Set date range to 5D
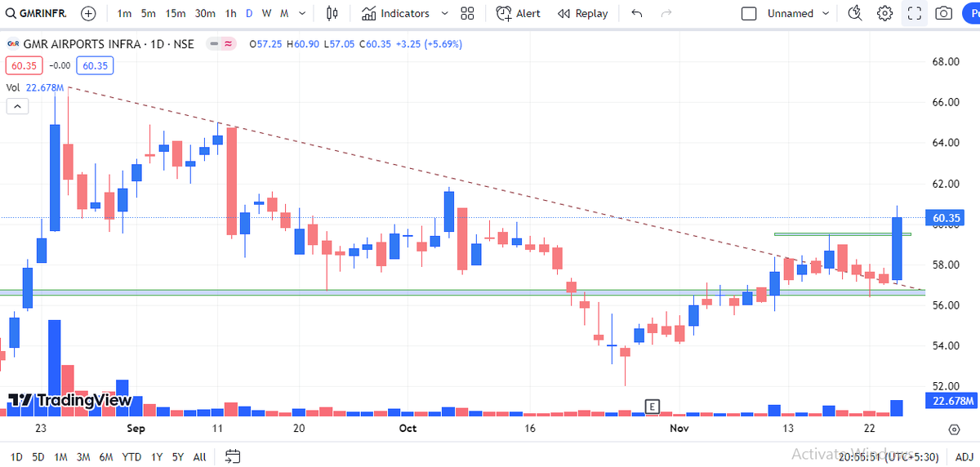The image size is (980, 467). (x=38, y=456)
